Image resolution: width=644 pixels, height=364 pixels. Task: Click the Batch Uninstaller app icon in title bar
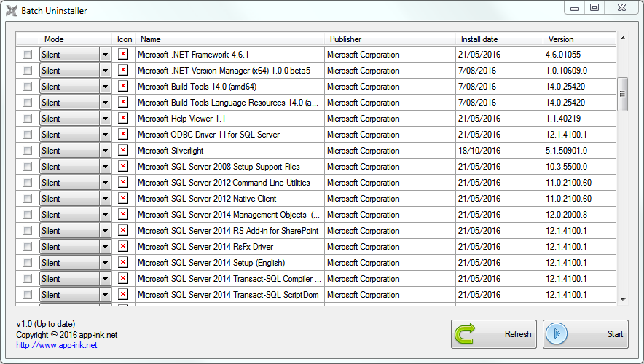[x=12, y=11]
